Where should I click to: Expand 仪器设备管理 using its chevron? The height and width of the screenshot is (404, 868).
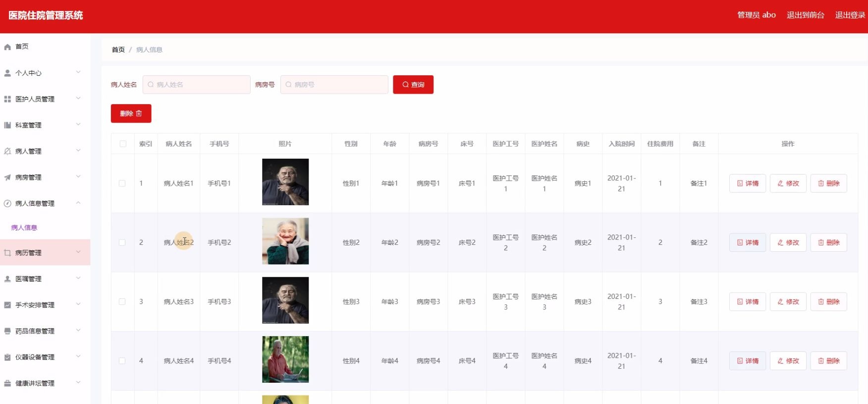[78, 356]
